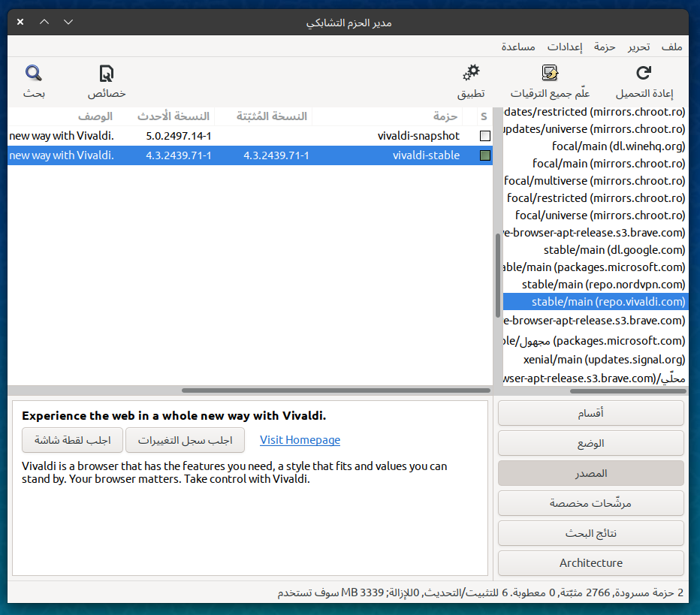Sort by installed version (النسخة المُثبّتة) column
This screenshot has width=700, height=615.
(x=271, y=116)
